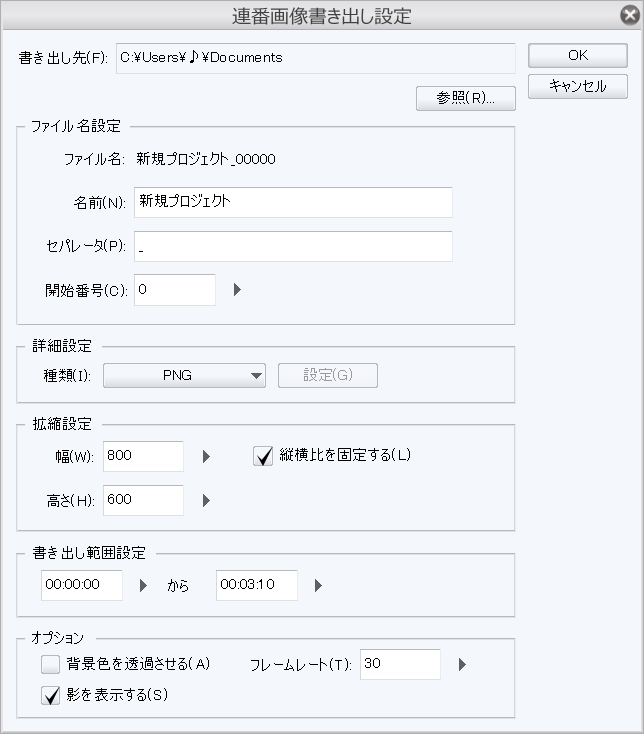Uncheck the show shadows checkbox

(51, 696)
